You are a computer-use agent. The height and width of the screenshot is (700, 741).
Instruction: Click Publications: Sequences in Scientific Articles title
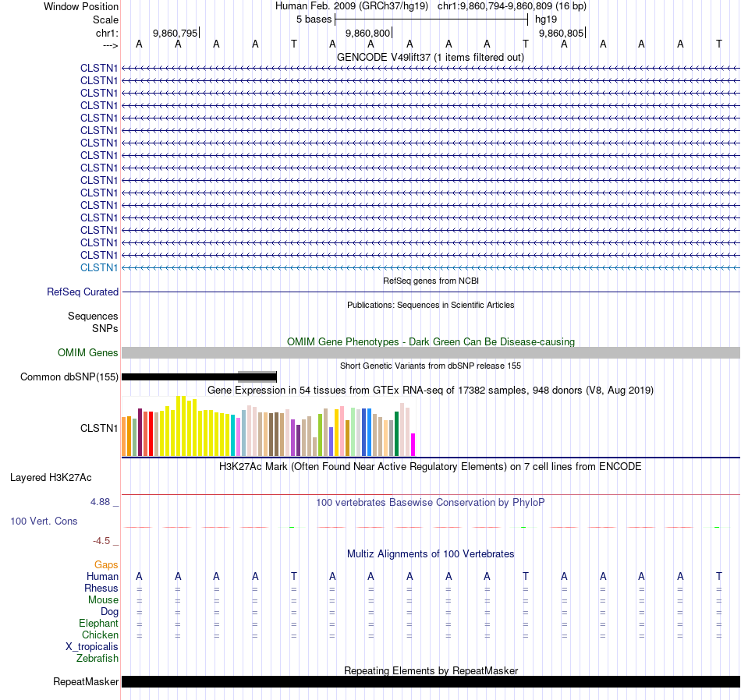[431, 305]
